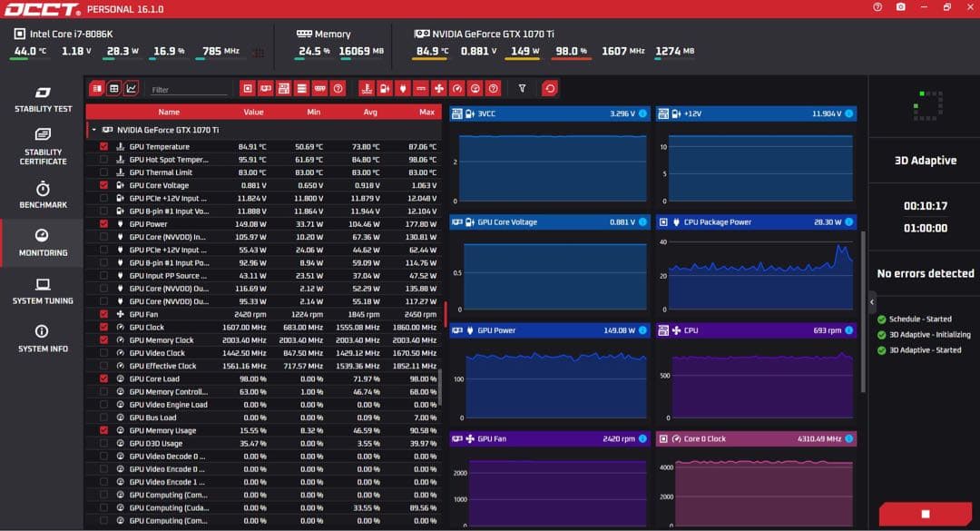The image size is (980, 531).
Task: Open the Stability Certificate section
Action: click(x=43, y=147)
